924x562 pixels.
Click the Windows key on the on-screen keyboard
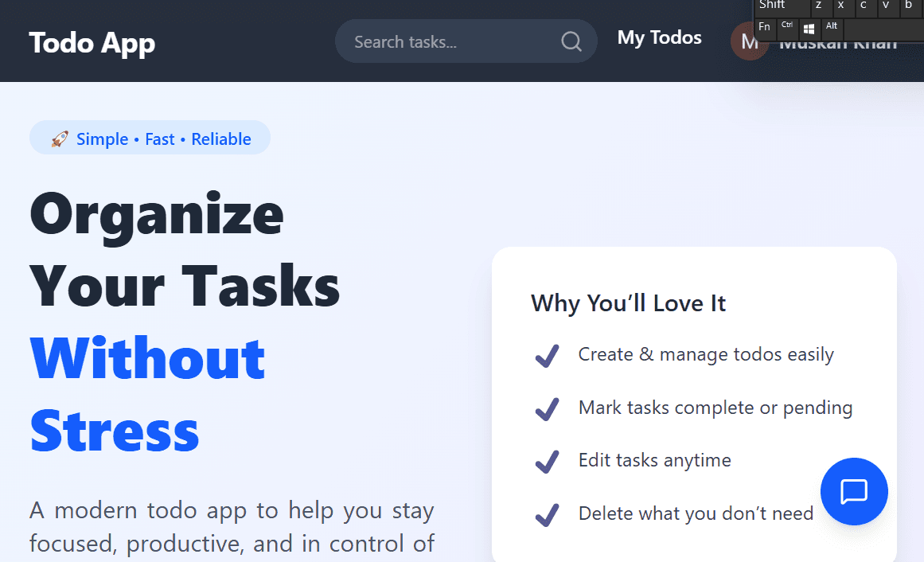coord(809,29)
